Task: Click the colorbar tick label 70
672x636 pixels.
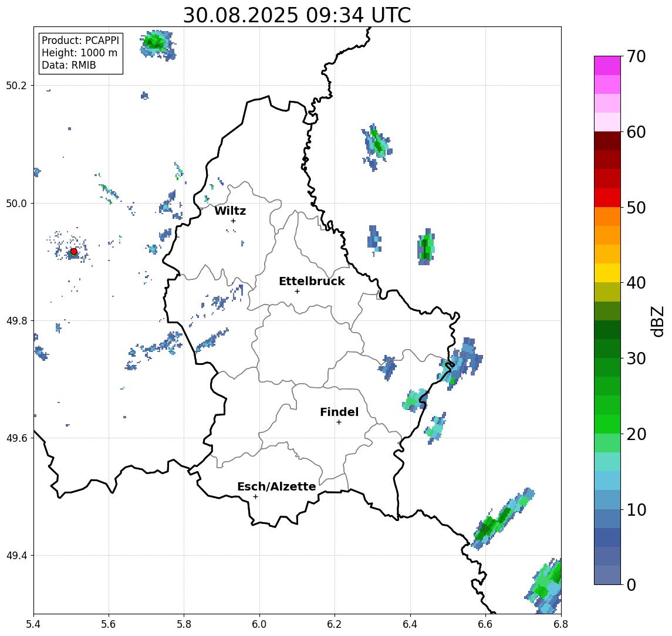Action: pos(636,56)
